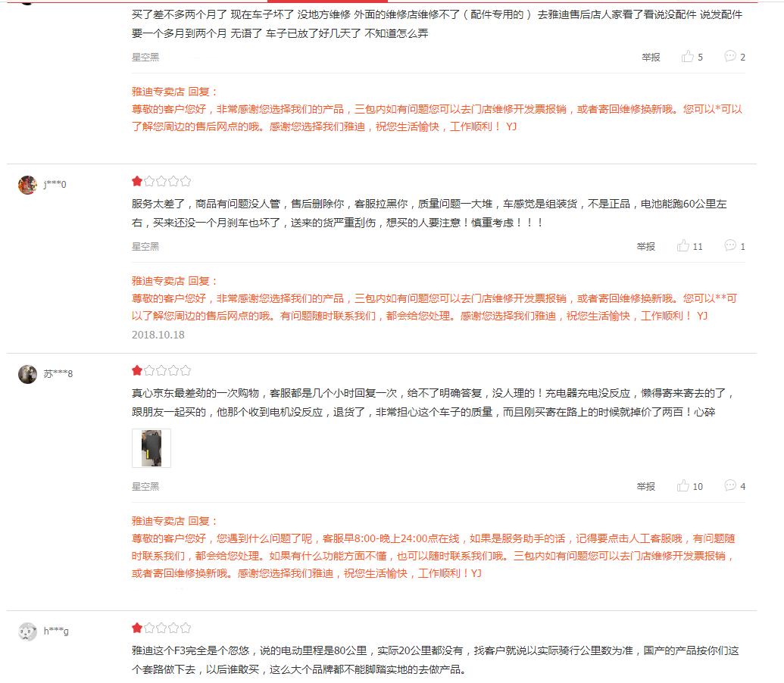
Task: Click the thumbs-up icon on the first review
Action: pyautogui.click(x=688, y=56)
